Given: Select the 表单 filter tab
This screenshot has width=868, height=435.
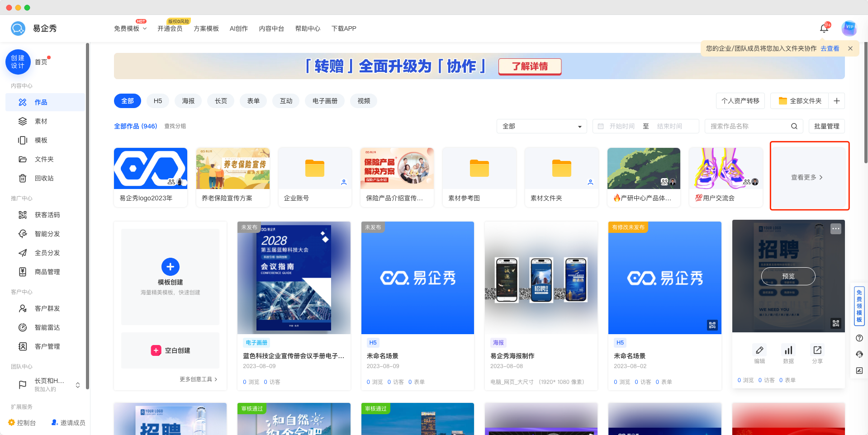Looking at the screenshot, I should (253, 101).
